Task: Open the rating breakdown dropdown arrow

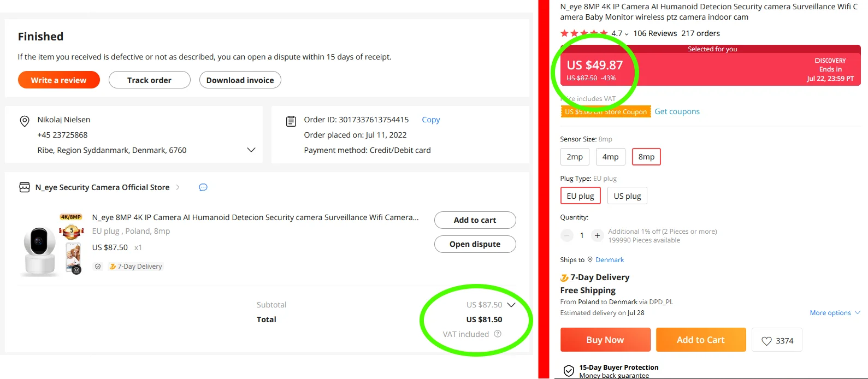Action: pyautogui.click(x=627, y=34)
